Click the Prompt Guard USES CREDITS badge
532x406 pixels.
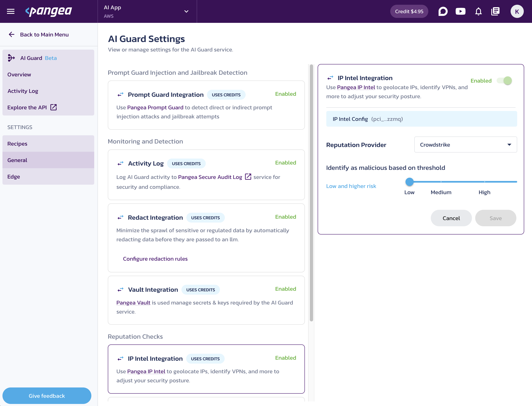click(x=226, y=95)
